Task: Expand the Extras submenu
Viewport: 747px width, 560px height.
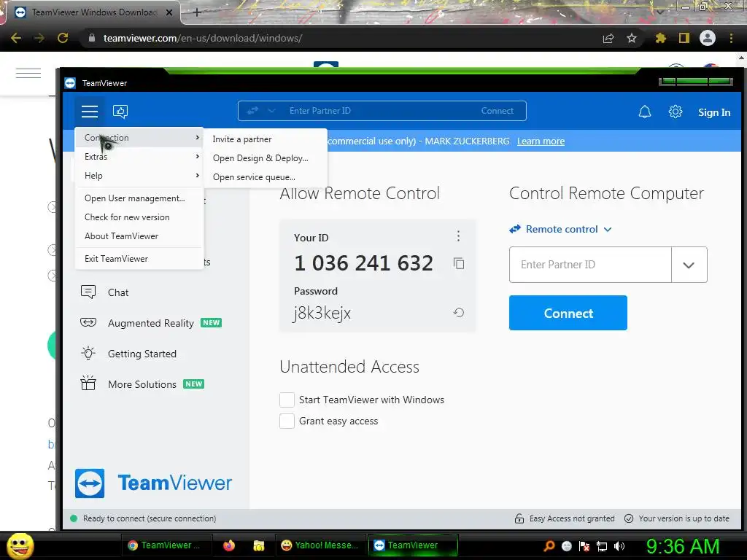Action: (x=139, y=157)
